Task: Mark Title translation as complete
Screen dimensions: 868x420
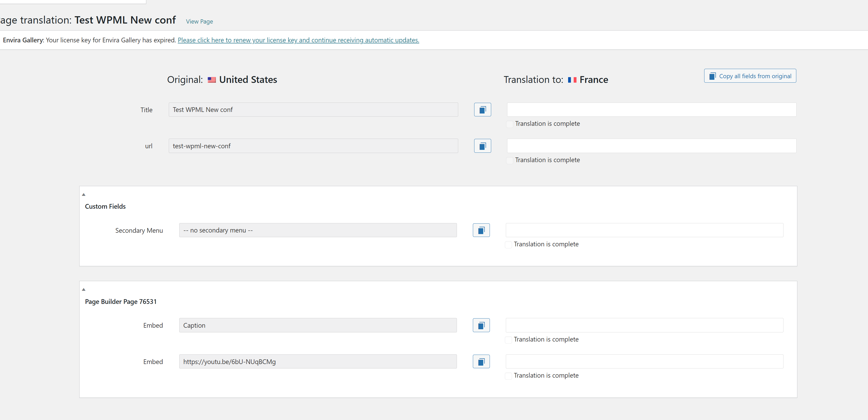Action: point(510,124)
